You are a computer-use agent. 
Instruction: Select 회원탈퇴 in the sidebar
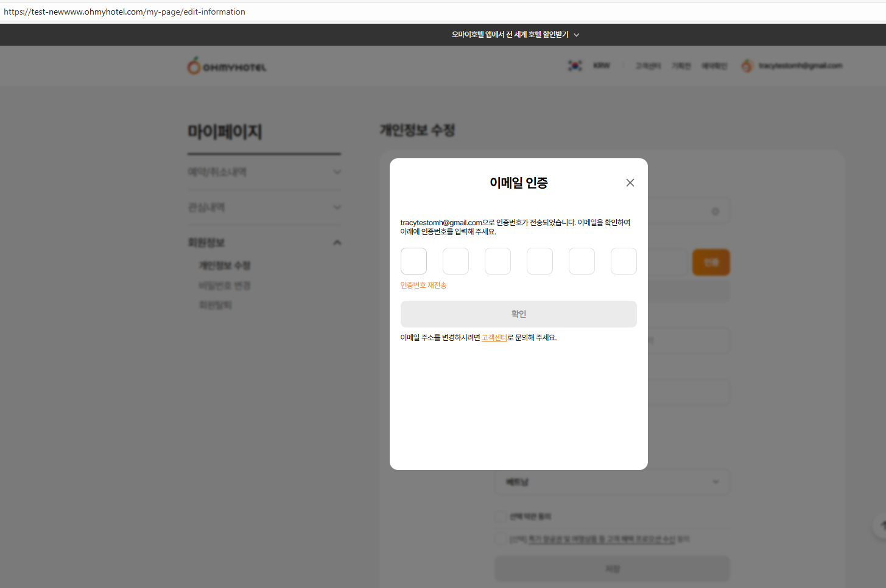215,305
